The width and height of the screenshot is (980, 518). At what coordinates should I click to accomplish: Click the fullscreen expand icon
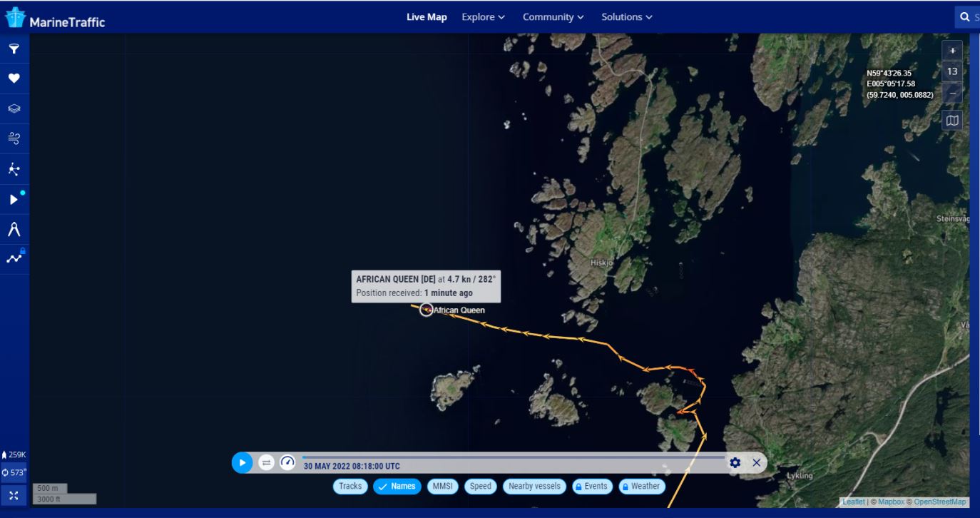pos(14,494)
